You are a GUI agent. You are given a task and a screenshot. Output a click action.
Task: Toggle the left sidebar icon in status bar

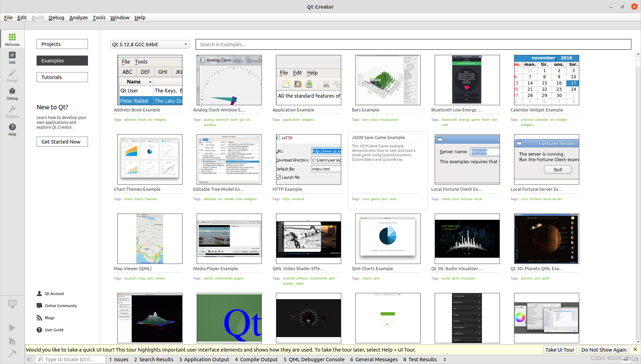pyautogui.click(x=30, y=359)
